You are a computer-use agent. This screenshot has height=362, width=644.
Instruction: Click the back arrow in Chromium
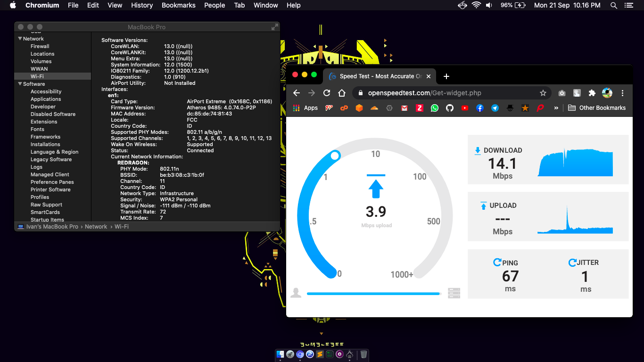tap(296, 93)
